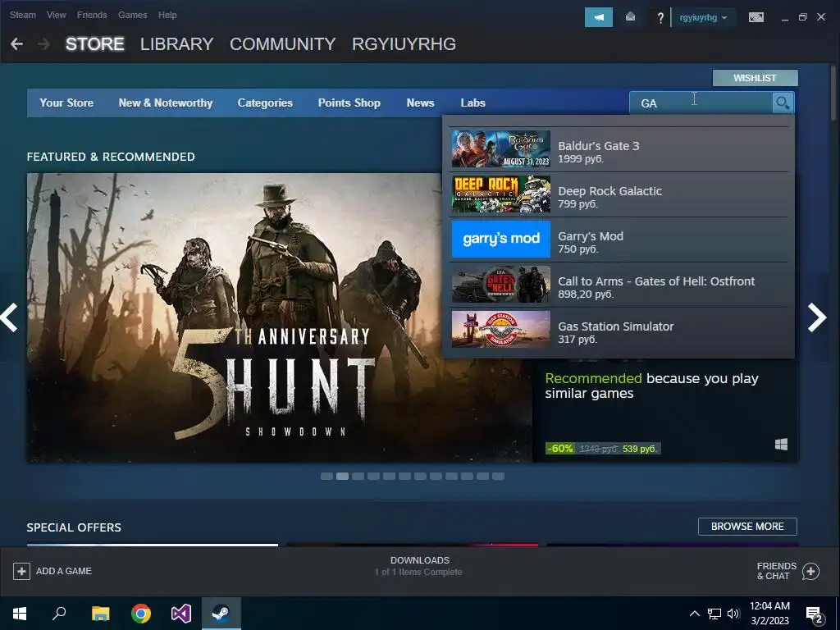This screenshot has height=630, width=840.
Task: Click the Hunt Showdown featured banner
Action: click(279, 317)
